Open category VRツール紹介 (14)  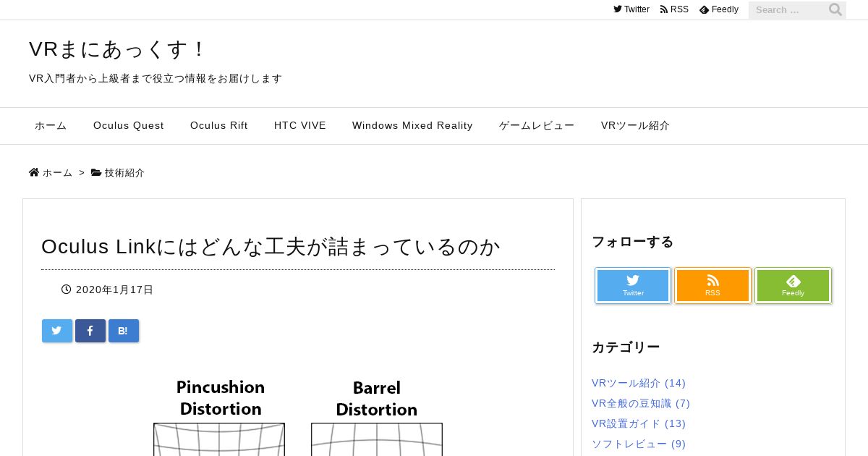point(639,383)
